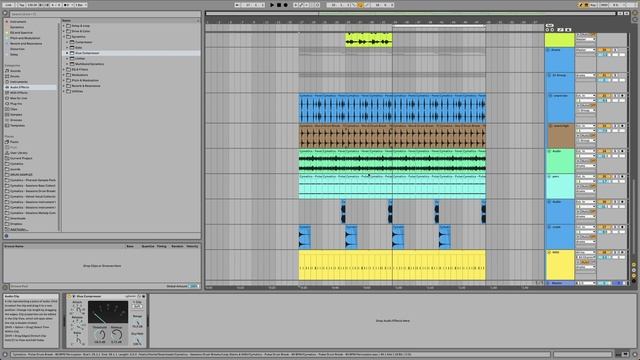Click Optimize Arrangement Height H button
The height and width of the screenshot is (360, 640).
[x=620, y=13]
